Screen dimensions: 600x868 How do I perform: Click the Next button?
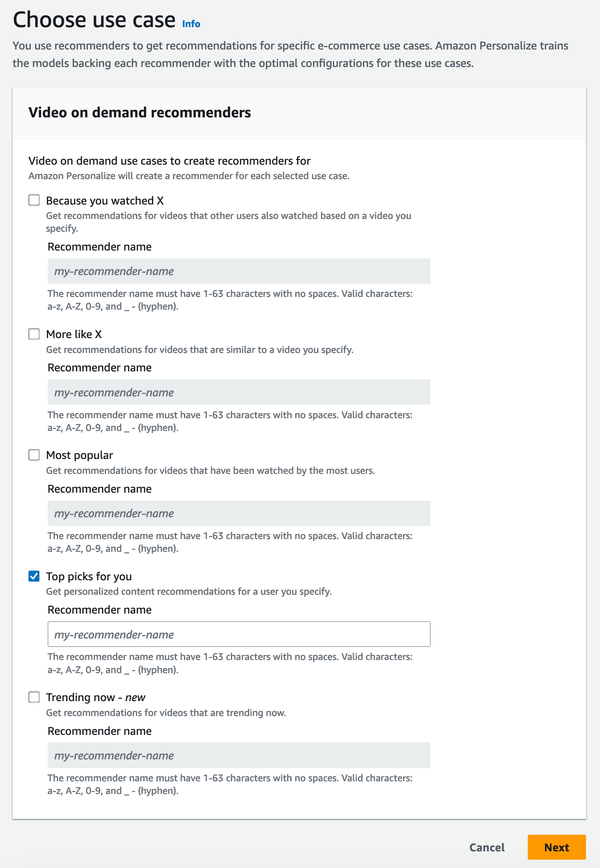557,847
